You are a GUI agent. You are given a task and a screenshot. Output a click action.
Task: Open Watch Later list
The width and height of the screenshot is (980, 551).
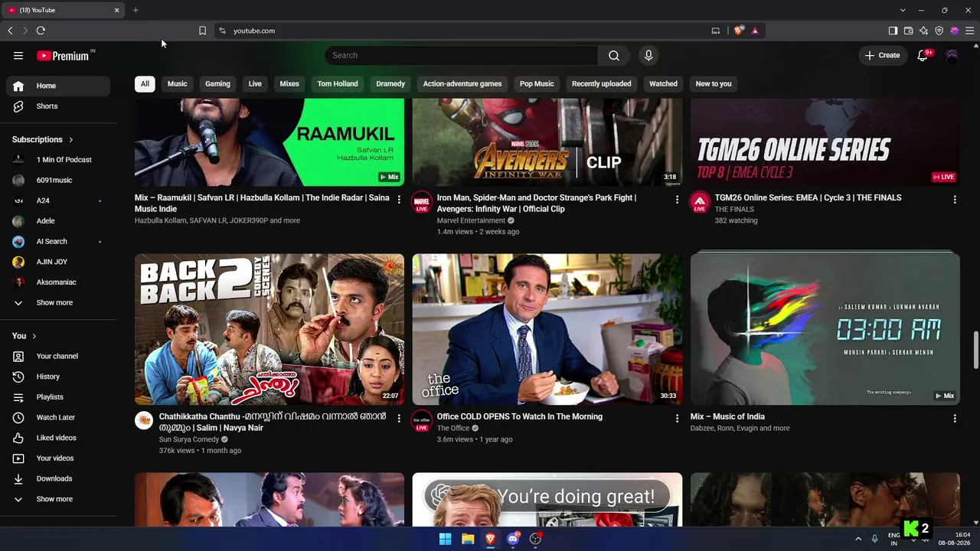pos(58,418)
